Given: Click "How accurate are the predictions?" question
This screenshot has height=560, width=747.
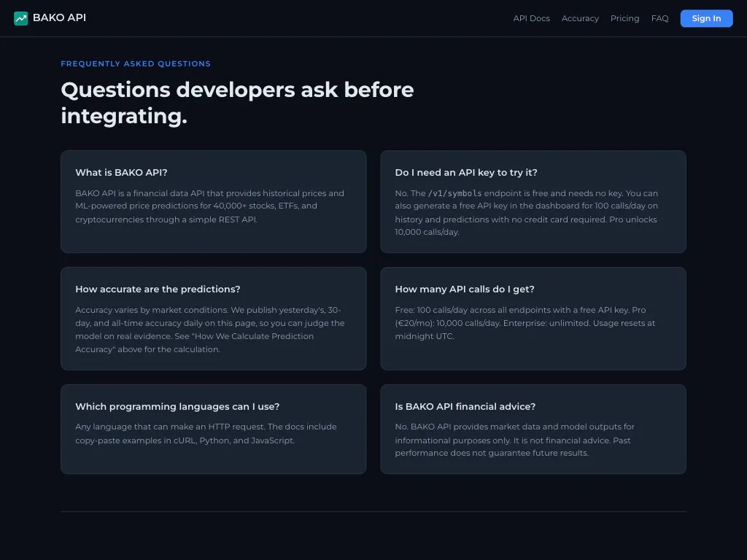Looking at the screenshot, I should click(158, 289).
